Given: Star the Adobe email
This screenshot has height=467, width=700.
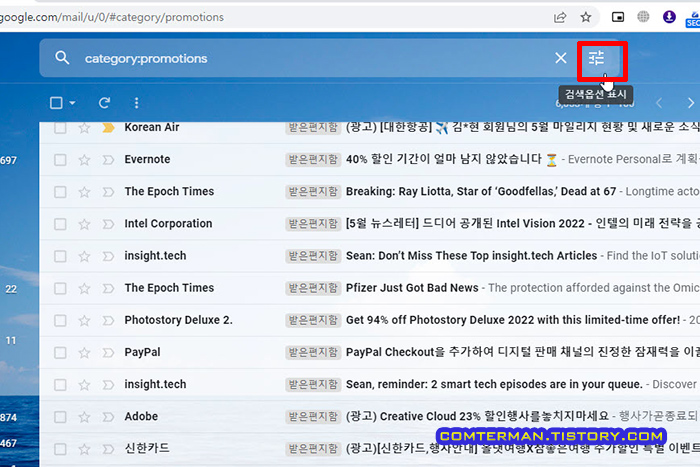Looking at the screenshot, I should pyautogui.click(x=84, y=417).
